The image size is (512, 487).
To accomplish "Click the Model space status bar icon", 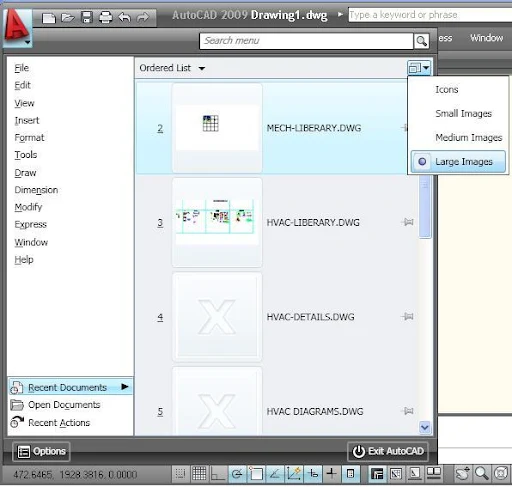I will click(376, 473).
